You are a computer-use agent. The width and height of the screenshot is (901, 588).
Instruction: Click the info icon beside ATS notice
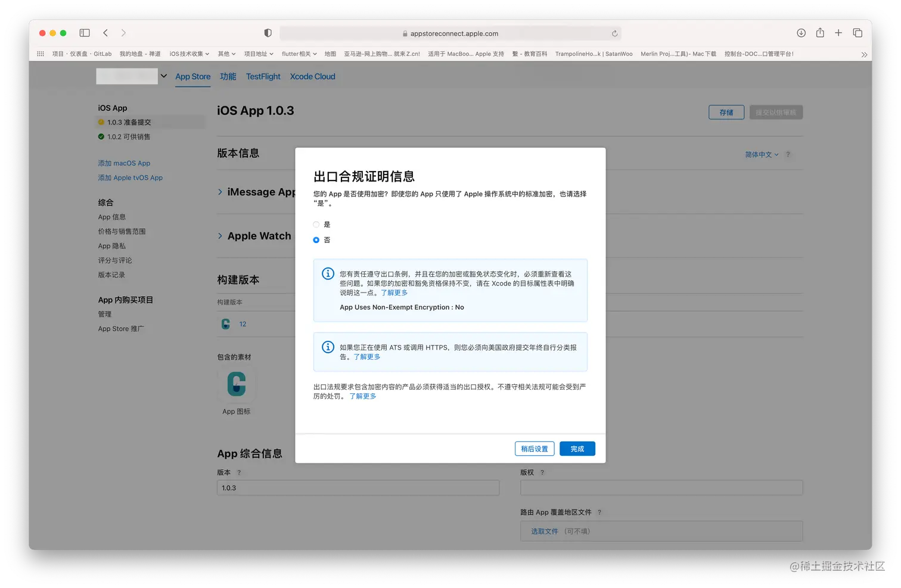point(328,347)
